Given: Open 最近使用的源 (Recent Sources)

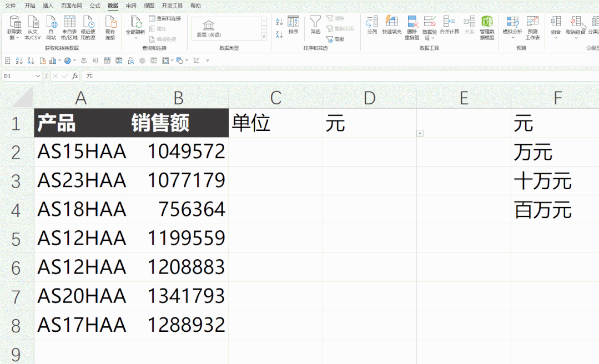Looking at the screenshot, I should (x=88, y=28).
